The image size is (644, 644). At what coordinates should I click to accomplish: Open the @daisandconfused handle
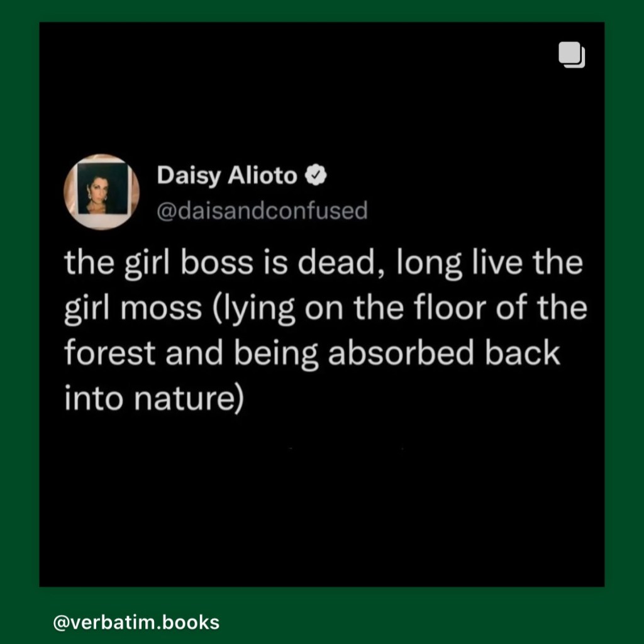261,211
